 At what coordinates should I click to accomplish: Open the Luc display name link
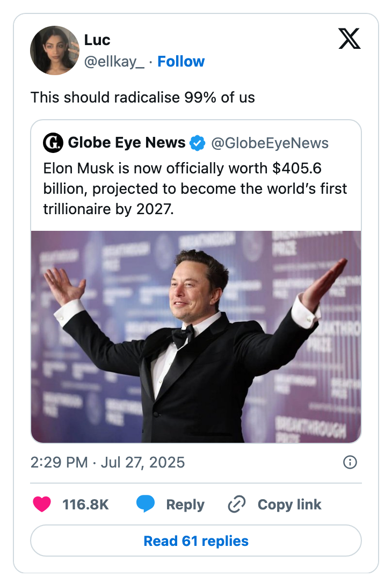97,40
